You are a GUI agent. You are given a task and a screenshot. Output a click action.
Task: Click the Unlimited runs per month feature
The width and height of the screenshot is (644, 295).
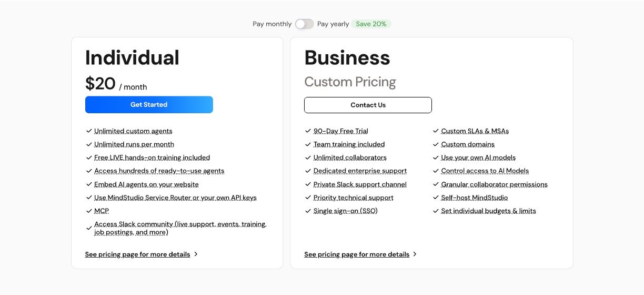point(134,144)
